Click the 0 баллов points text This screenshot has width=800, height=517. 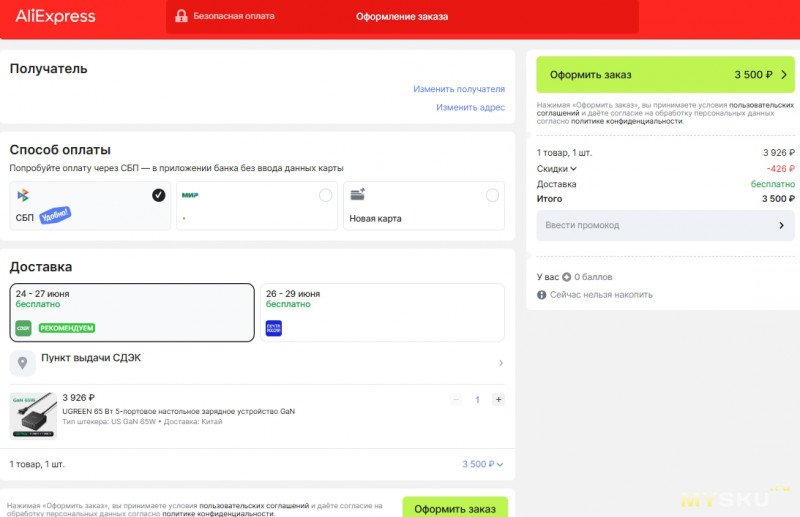coord(593,277)
